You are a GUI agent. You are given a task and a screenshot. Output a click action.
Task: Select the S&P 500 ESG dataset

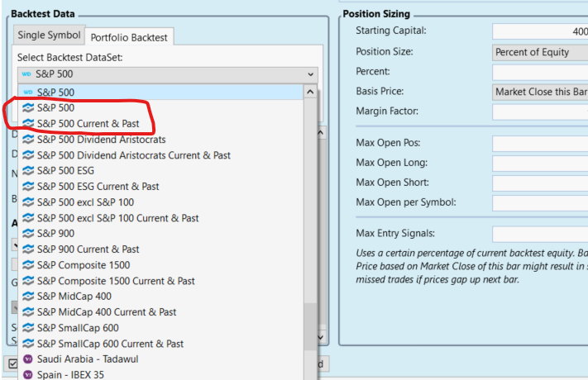coord(160,171)
